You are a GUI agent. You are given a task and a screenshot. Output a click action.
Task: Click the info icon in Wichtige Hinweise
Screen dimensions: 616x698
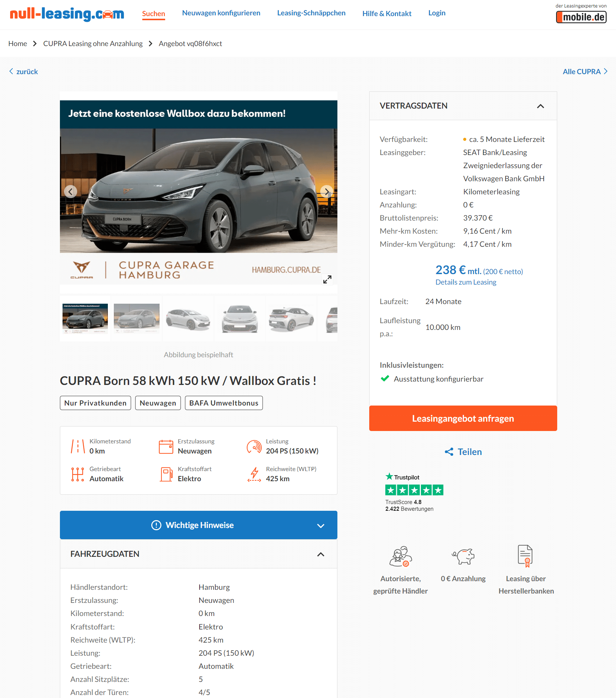(156, 525)
